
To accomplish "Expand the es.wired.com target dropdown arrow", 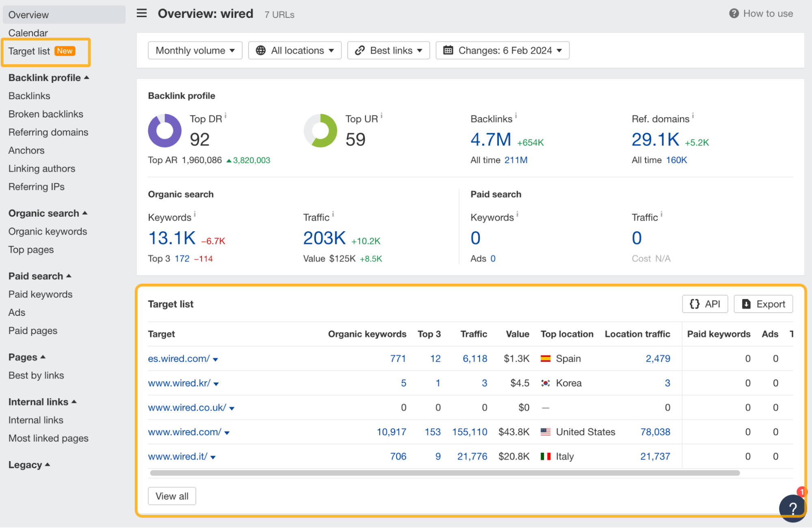I will [216, 359].
